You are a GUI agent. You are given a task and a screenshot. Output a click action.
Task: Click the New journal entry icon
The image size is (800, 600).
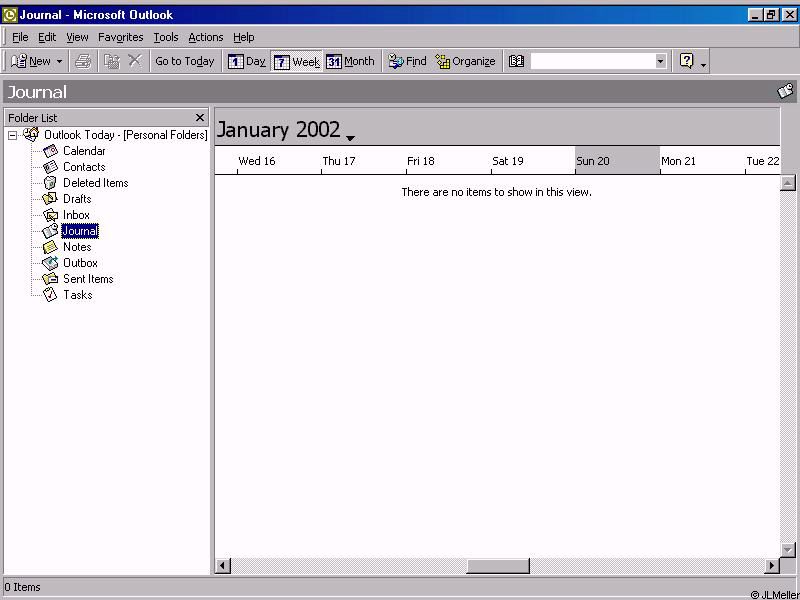point(19,62)
